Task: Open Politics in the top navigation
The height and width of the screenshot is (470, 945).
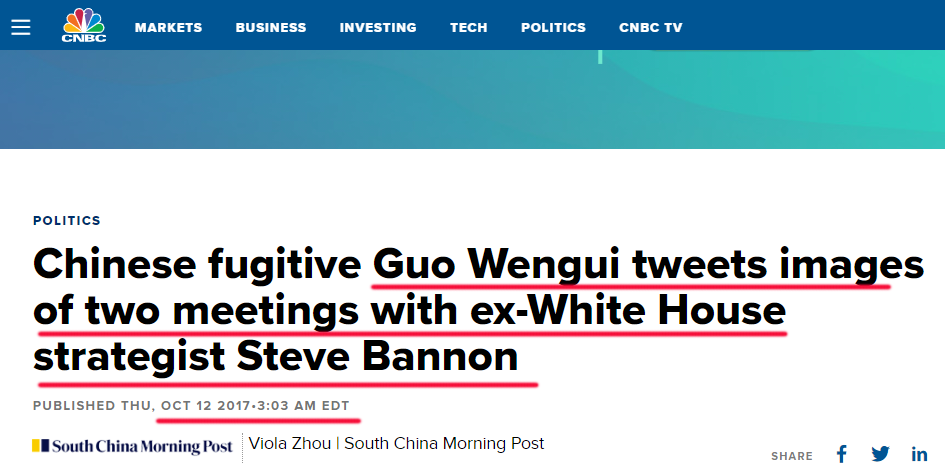Action: click(x=553, y=27)
